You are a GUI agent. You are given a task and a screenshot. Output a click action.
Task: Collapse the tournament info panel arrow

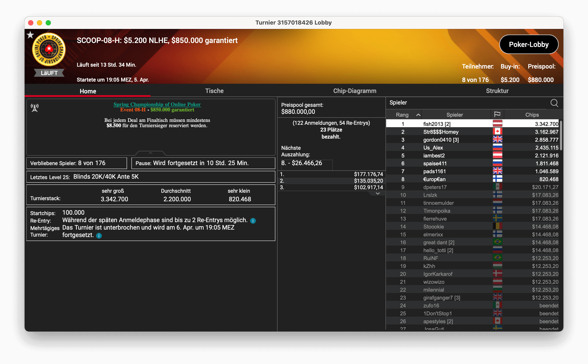[150, 153]
